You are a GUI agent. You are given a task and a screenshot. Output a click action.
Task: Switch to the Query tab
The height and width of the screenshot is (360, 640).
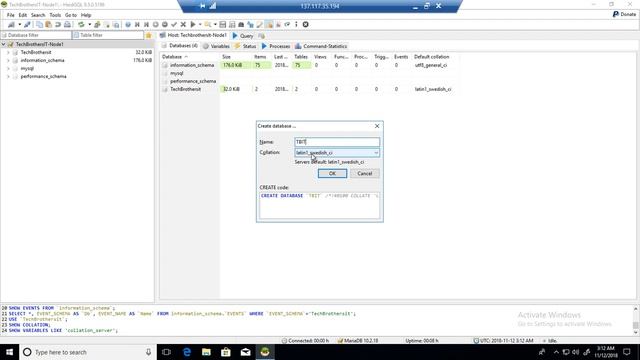243,36
